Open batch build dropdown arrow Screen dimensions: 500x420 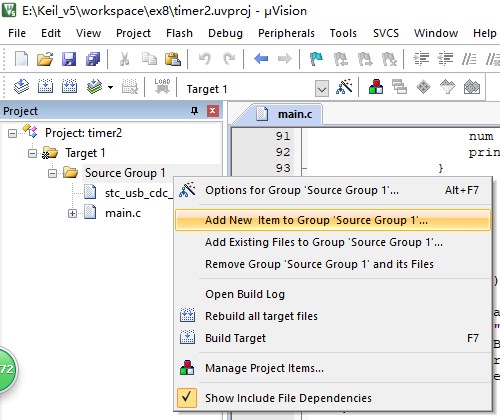[110, 88]
